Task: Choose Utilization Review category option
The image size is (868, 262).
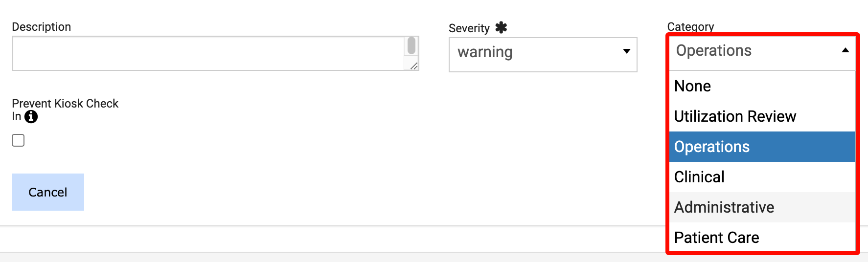Action: coord(762,116)
